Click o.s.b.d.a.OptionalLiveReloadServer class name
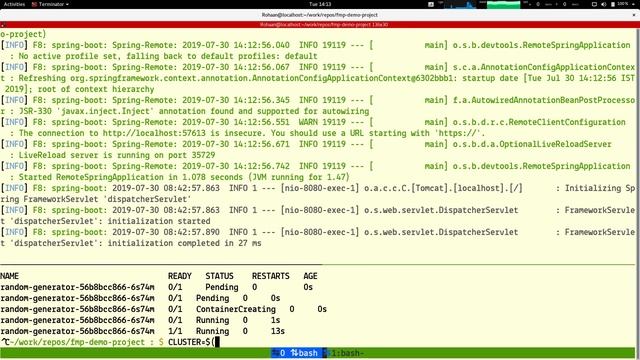This screenshot has width=640, height=360. [x=532, y=144]
